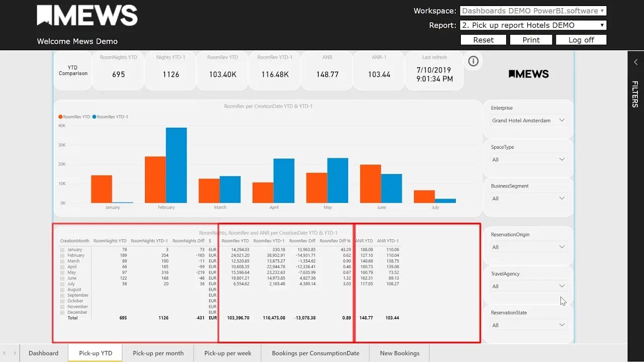Expand the January row

point(62,250)
